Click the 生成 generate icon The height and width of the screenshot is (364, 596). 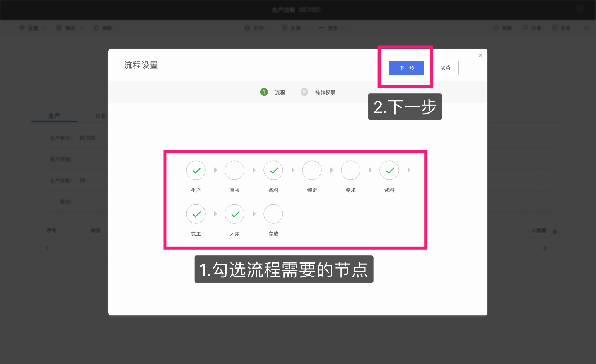285,27
